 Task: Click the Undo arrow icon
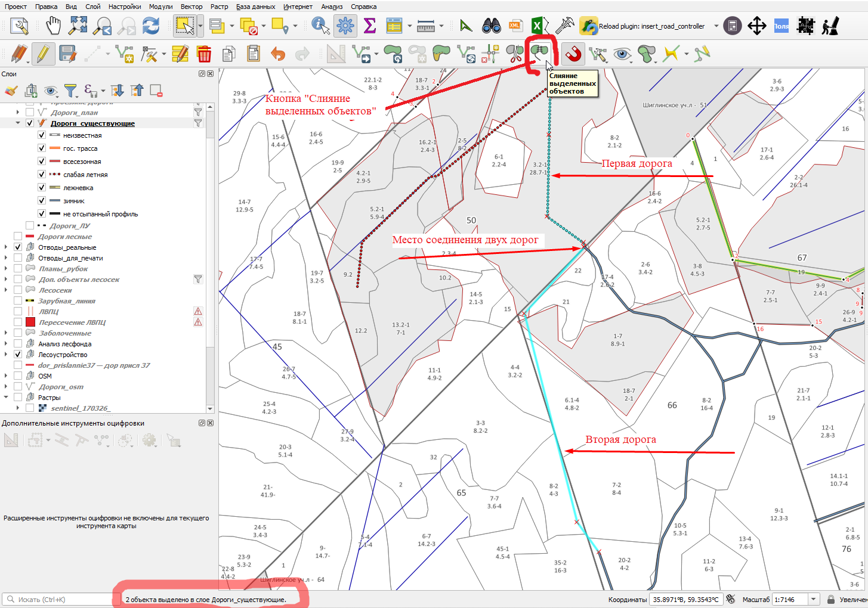[x=277, y=54]
